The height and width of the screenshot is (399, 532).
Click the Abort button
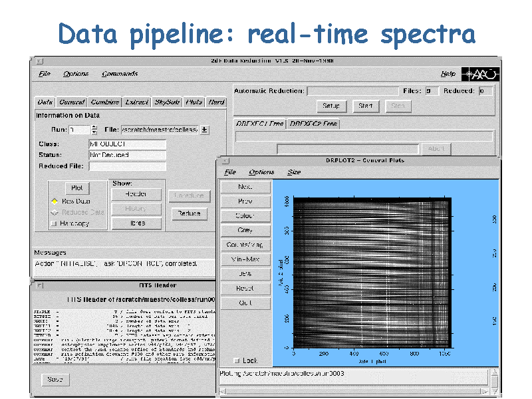pos(436,148)
